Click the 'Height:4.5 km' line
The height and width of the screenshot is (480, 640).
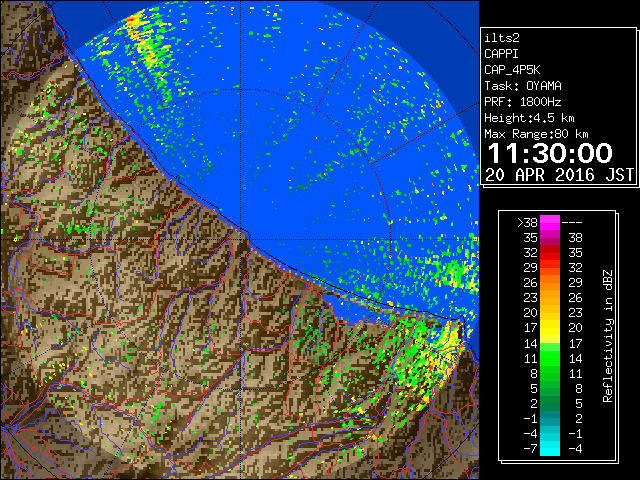coord(529,118)
